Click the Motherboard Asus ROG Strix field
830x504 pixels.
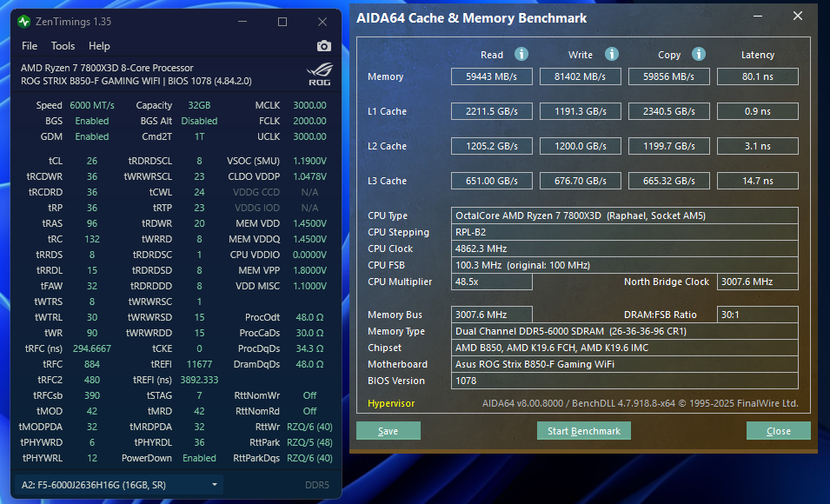point(625,364)
